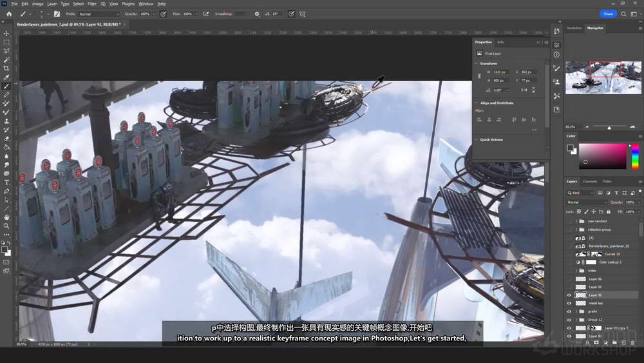This screenshot has width=644, height=363.
Task: Flip horizontal in Properties Transform
Action: tap(524, 90)
